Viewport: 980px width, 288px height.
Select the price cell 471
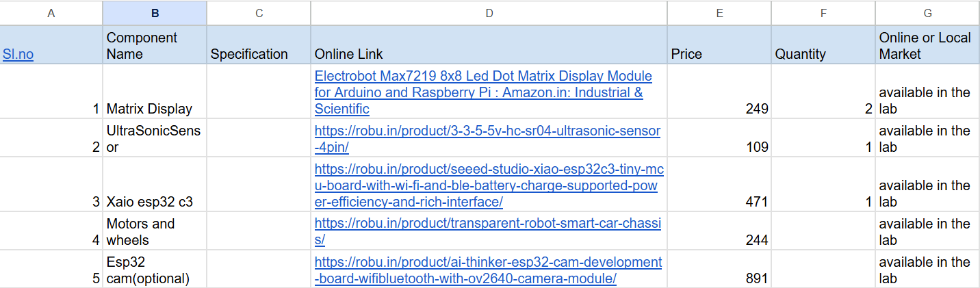[719, 185]
